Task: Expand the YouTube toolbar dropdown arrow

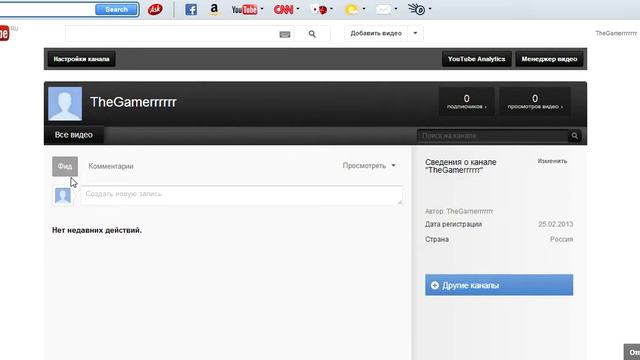Action: coord(262,9)
